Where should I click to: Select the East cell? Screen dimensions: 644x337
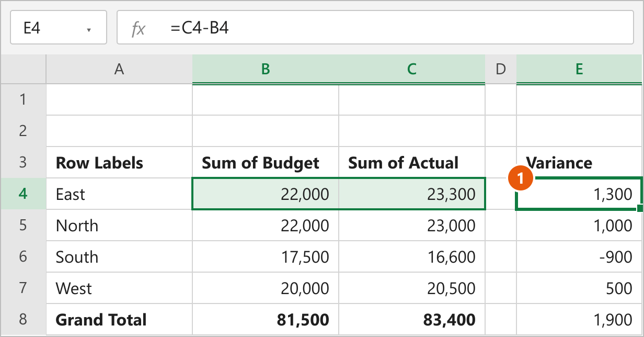click(119, 194)
